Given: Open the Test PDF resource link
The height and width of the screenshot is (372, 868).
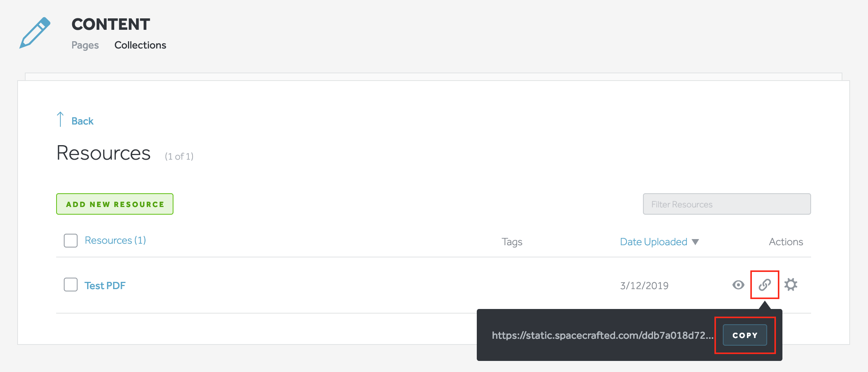Looking at the screenshot, I should (x=105, y=285).
